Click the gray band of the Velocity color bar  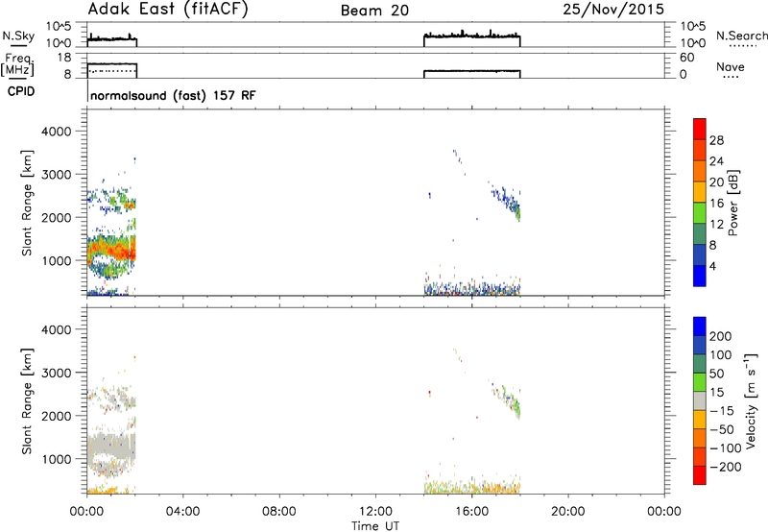point(700,401)
